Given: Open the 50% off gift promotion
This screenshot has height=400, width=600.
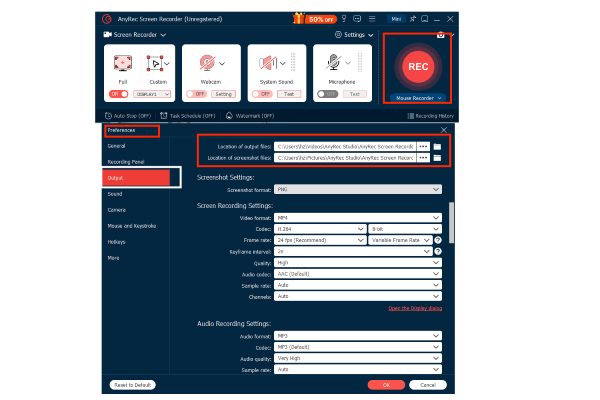Looking at the screenshot, I should (315, 18).
